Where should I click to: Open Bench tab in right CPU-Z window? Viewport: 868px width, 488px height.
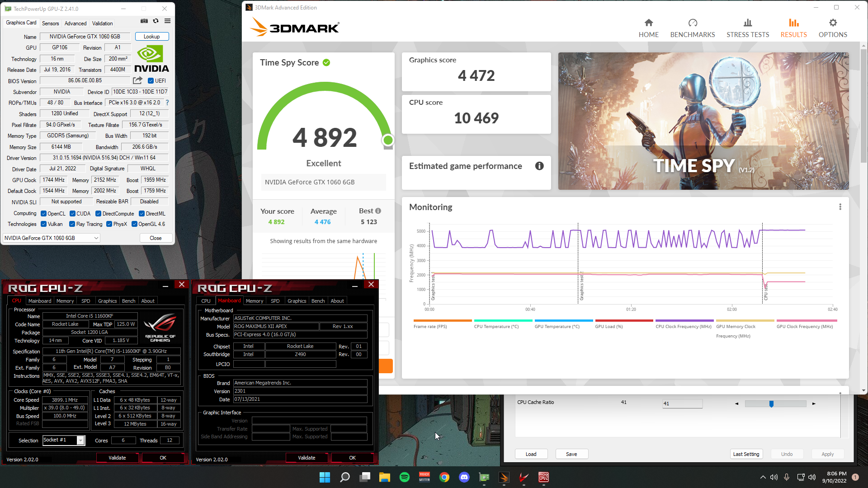click(x=318, y=301)
